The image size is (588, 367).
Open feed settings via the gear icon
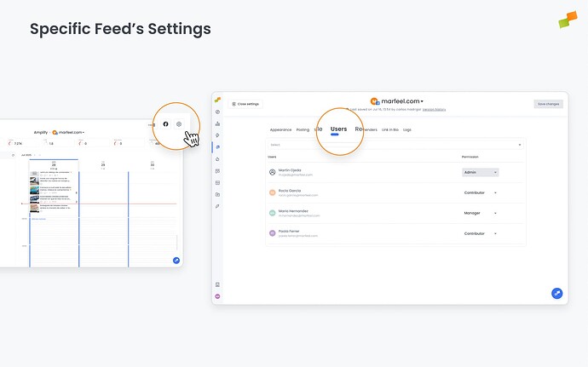pyautogui.click(x=179, y=124)
